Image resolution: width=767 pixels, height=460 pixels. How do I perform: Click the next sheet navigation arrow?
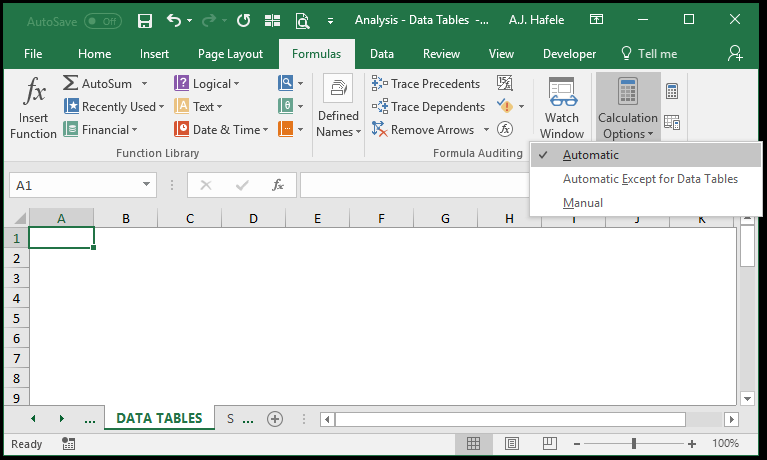62,418
